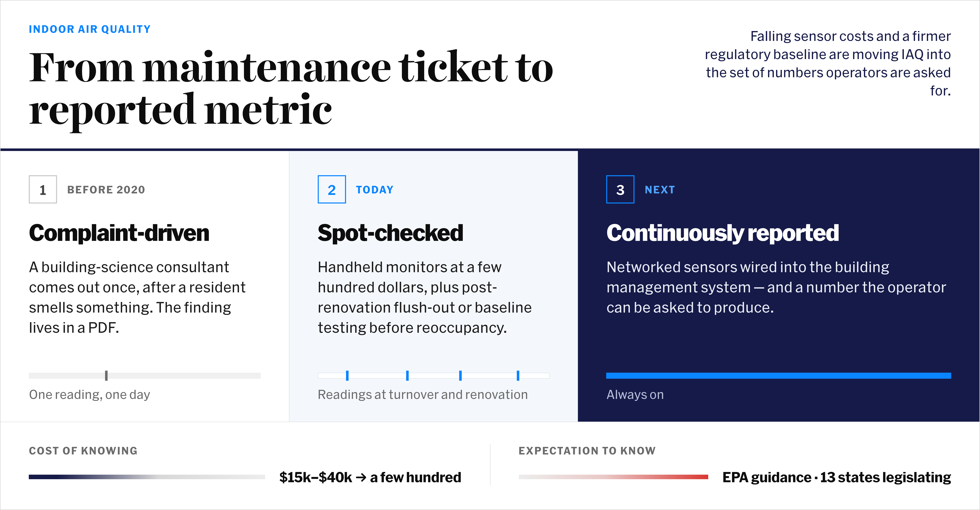Click the number 2 step box
Viewport: 980px width, 510px height.
point(332,189)
